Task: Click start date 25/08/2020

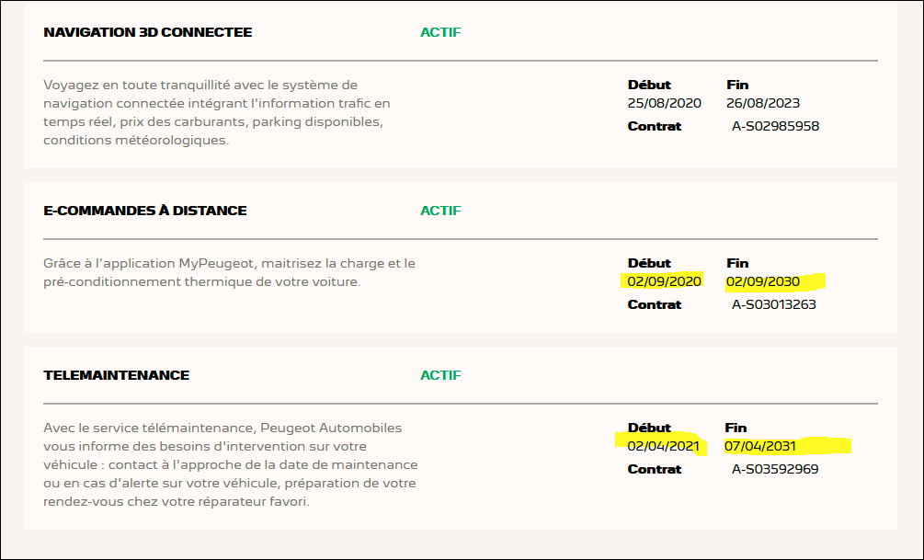Action: pos(664,103)
